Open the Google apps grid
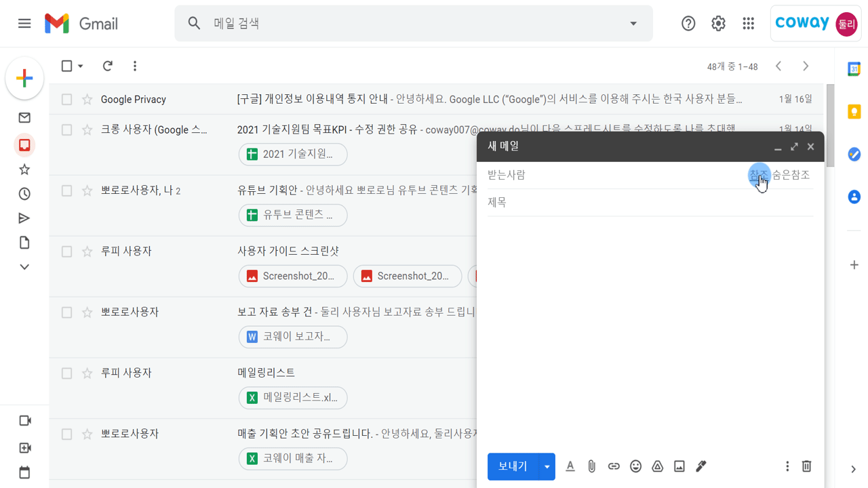 click(x=748, y=24)
